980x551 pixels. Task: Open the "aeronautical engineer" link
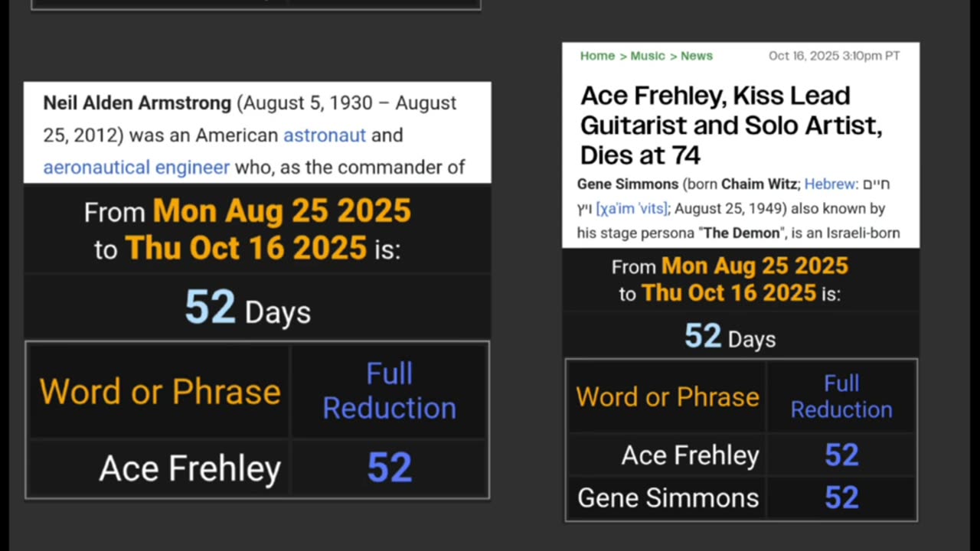(136, 168)
